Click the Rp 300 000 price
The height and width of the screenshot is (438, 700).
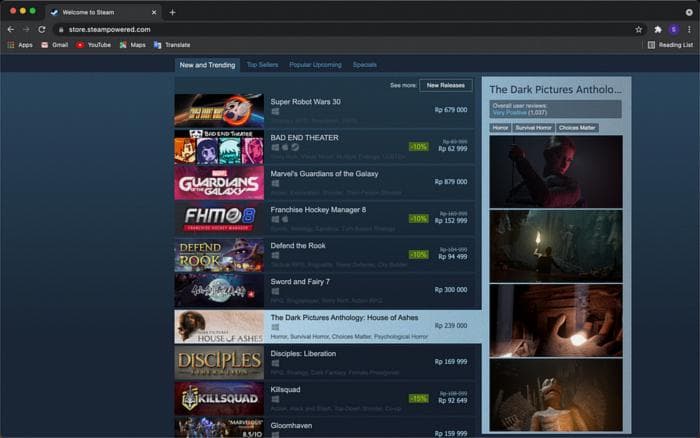click(x=451, y=290)
